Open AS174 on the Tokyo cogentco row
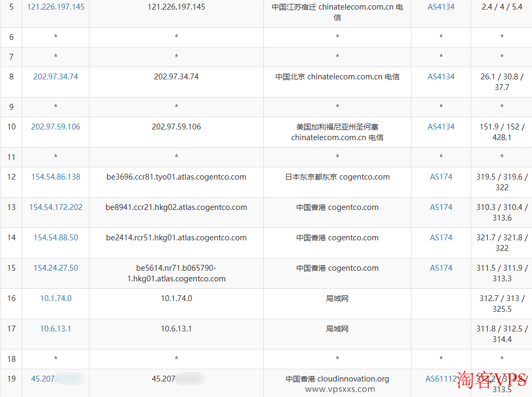Image resolution: width=532 pixels, height=397 pixels. (x=441, y=176)
